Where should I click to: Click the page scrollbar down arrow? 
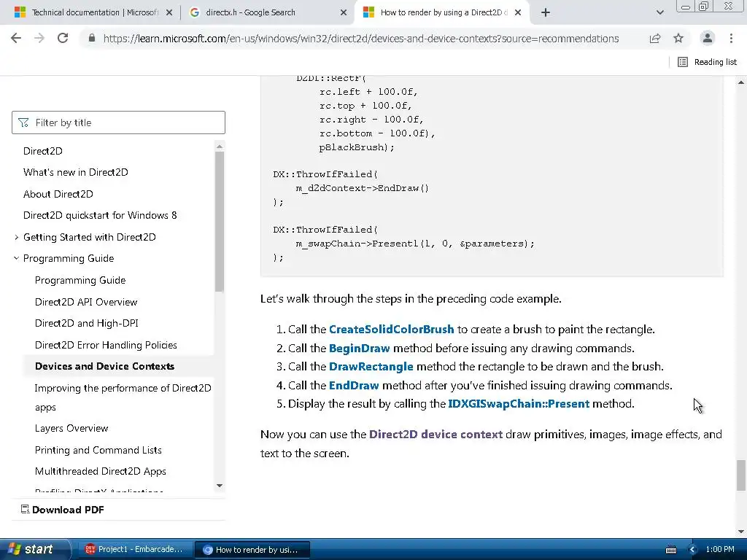pyautogui.click(x=741, y=532)
